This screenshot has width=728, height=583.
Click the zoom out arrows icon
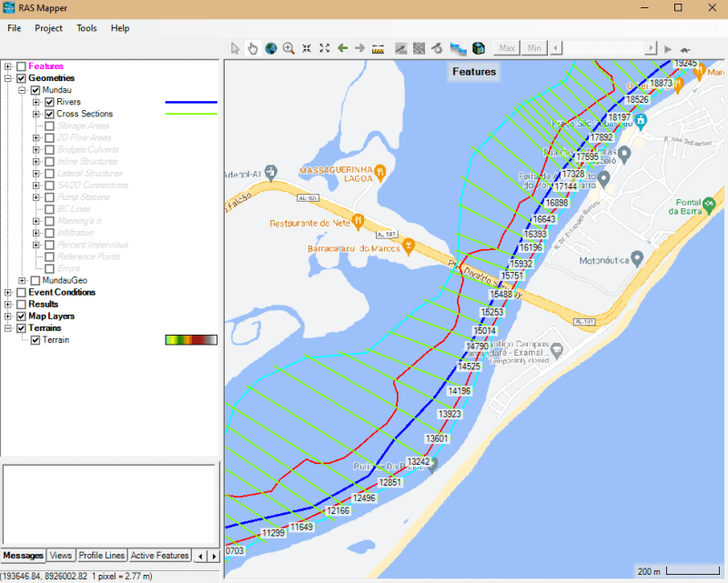(x=307, y=48)
